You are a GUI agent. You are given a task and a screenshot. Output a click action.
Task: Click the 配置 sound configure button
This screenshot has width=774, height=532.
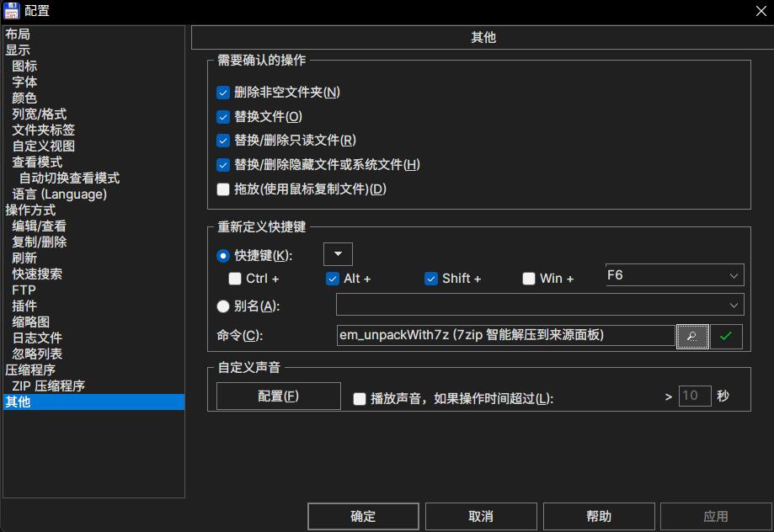coord(278,396)
